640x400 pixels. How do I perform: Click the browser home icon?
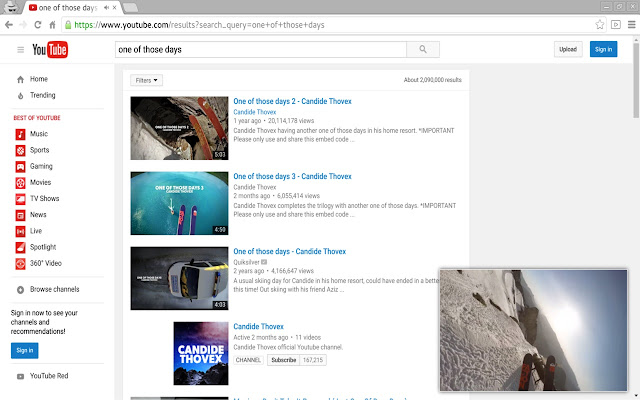tap(52, 25)
